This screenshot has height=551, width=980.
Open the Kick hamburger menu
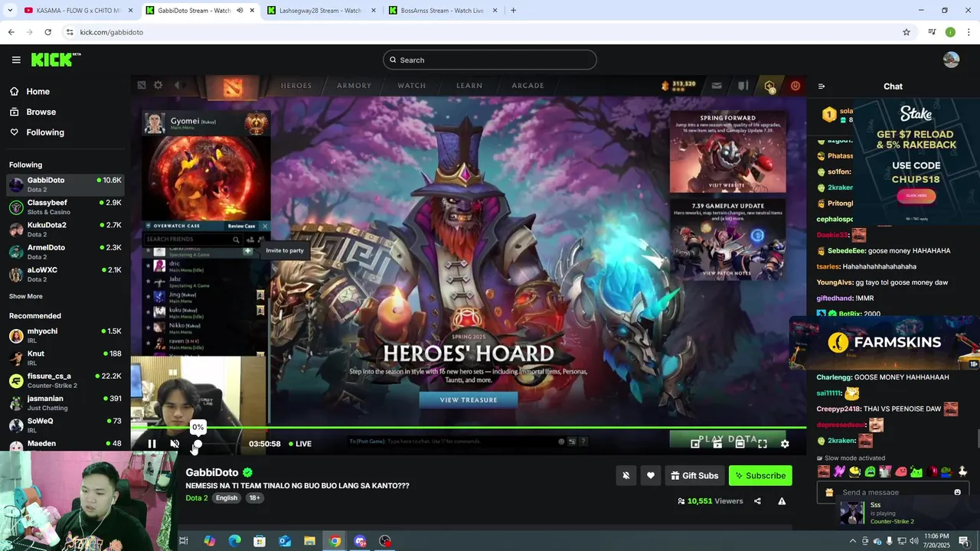pyautogui.click(x=16, y=60)
